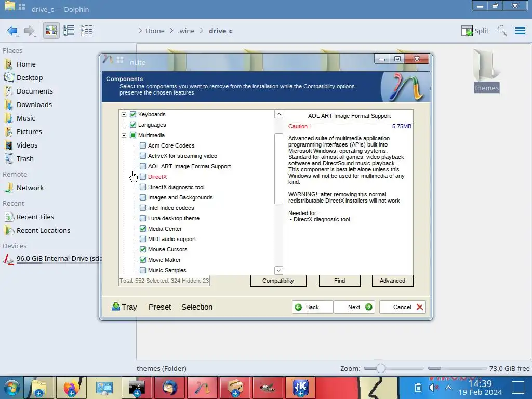Cancel the nLite wizard
The height and width of the screenshot is (399, 532).
click(x=403, y=307)
